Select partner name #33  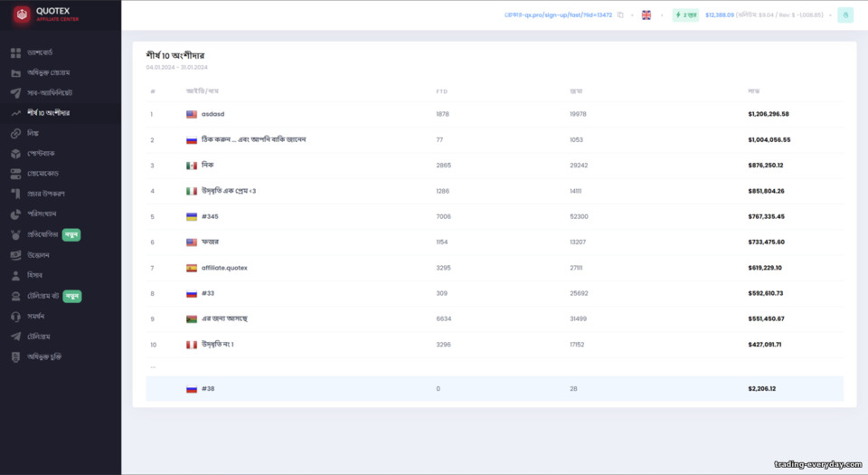pos(208,293)
